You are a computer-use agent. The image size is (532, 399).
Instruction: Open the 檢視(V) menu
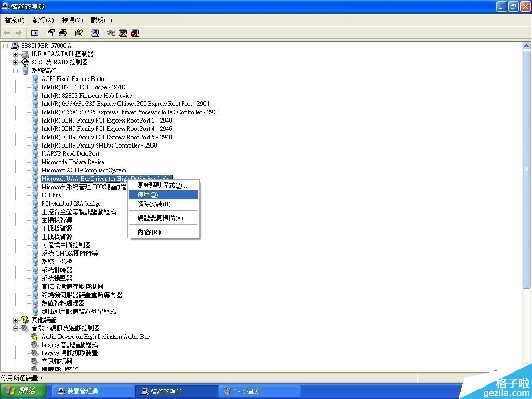click(72, 20)
